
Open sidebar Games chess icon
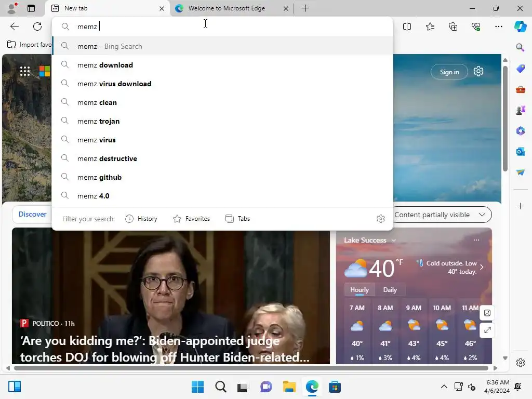[x=520, y=110]
